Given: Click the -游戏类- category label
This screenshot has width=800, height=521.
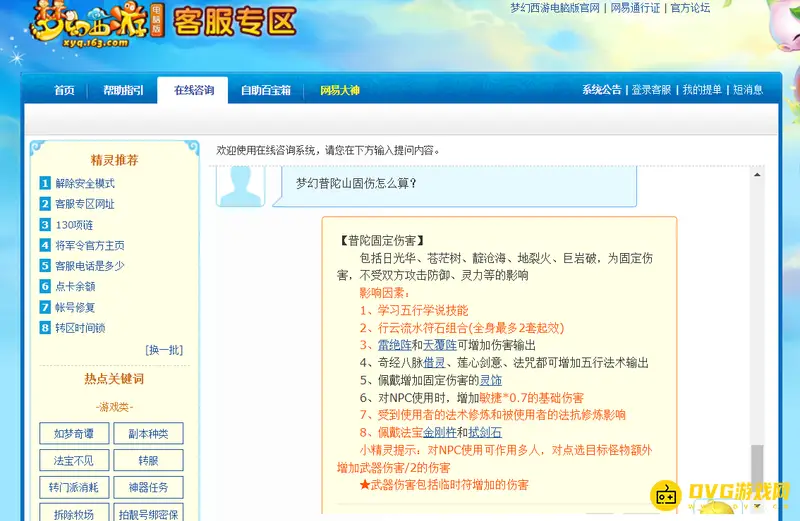Looking at the screenshot, I should click(114, 407).
